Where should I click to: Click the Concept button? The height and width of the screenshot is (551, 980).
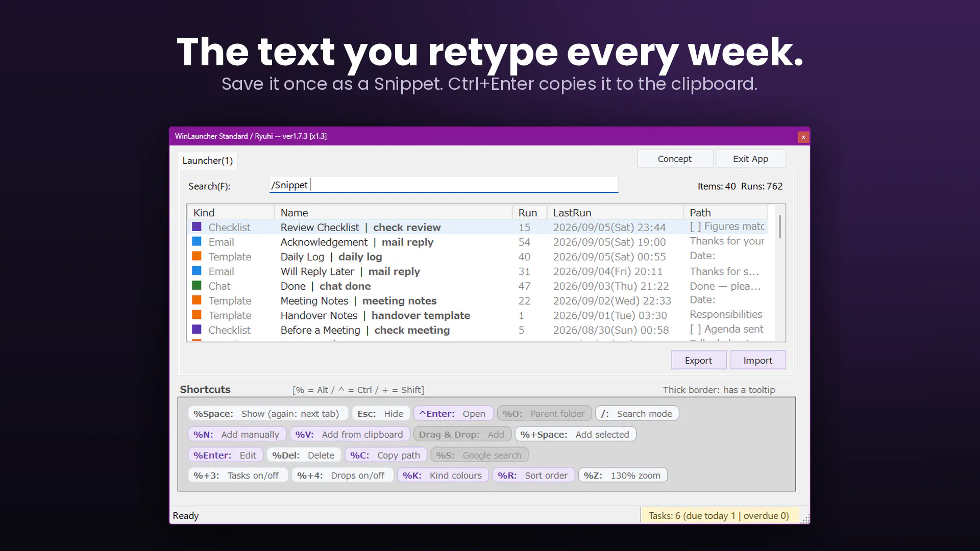click(x=675, y=159)
